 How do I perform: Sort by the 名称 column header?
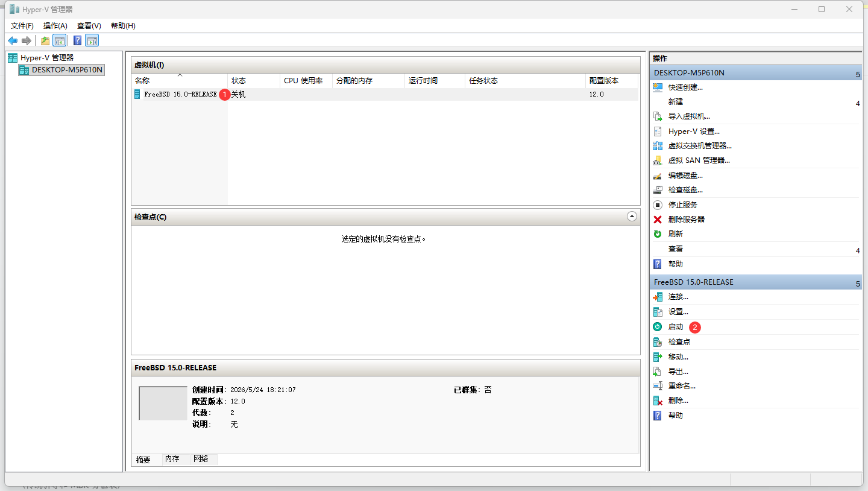tap(180, 81)
